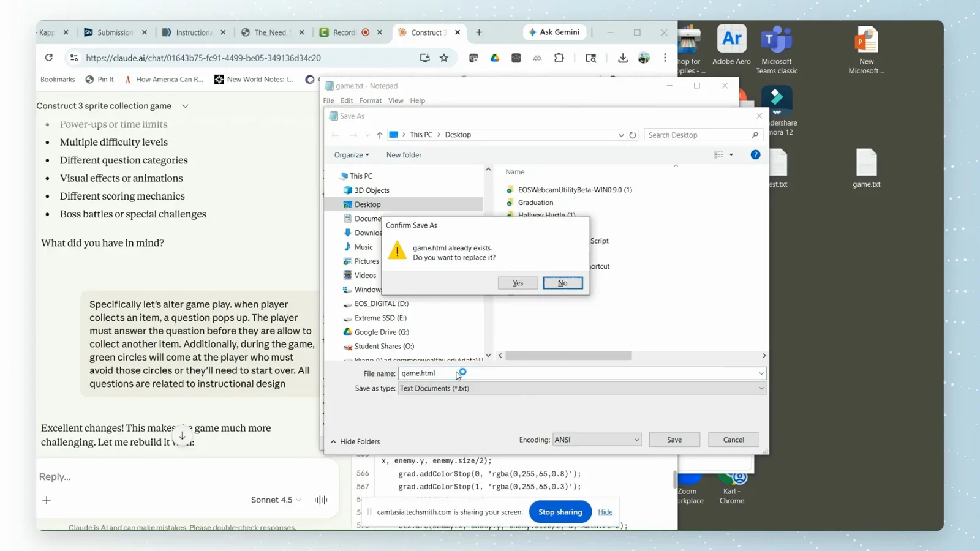Click horizontal scrollbar in file list
Image resolution: width=980 pixels, height=551 pixels.
click(x=568, y=356)
